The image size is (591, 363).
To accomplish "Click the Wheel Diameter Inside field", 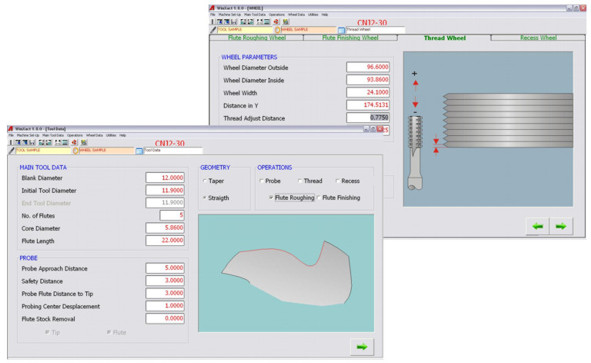I will pos(368,80).
